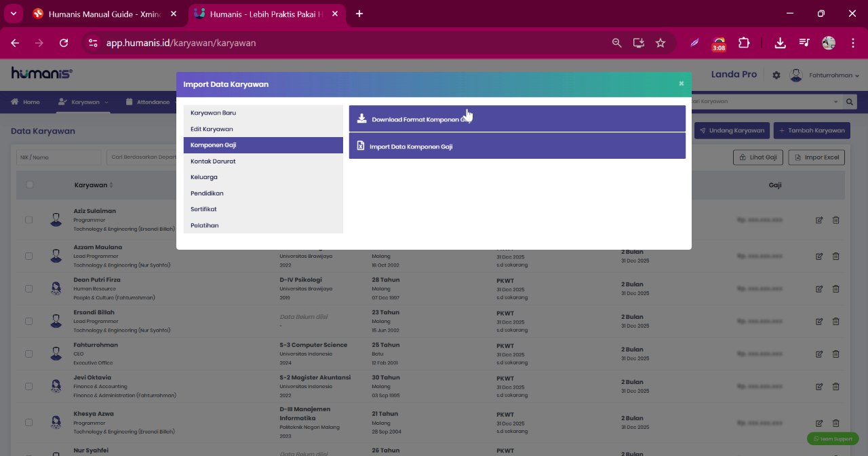Delete Fahturrohman trash icon
868x456 pixels.
point(835,354)
